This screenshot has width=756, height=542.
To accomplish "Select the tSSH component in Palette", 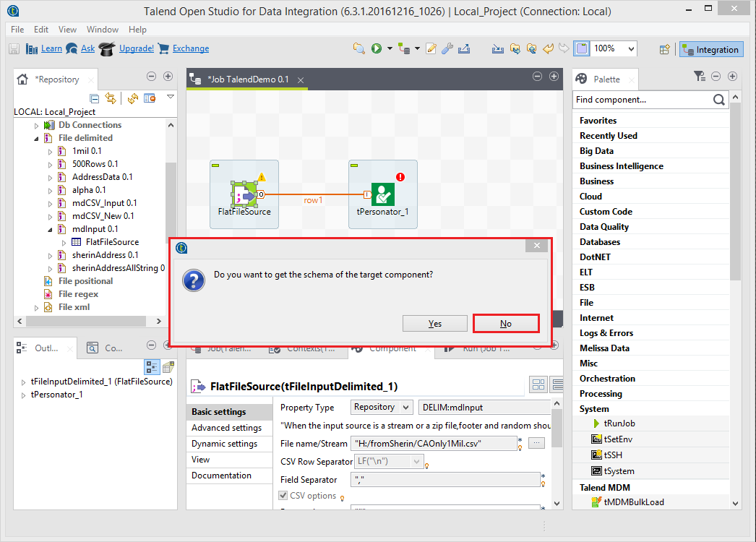I will (614, 455).
